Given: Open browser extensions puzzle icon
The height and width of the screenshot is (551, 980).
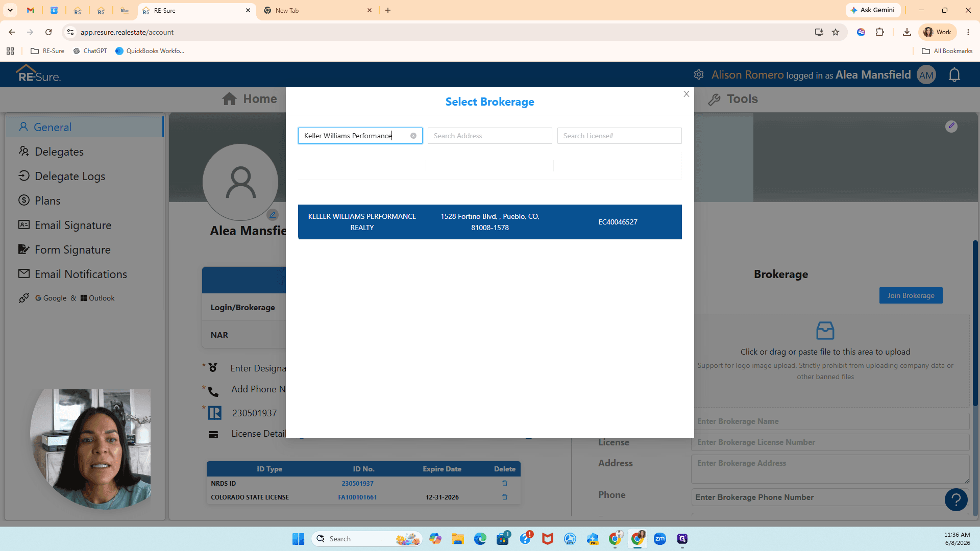Looking at the screenshot, I should pos(879,32).
